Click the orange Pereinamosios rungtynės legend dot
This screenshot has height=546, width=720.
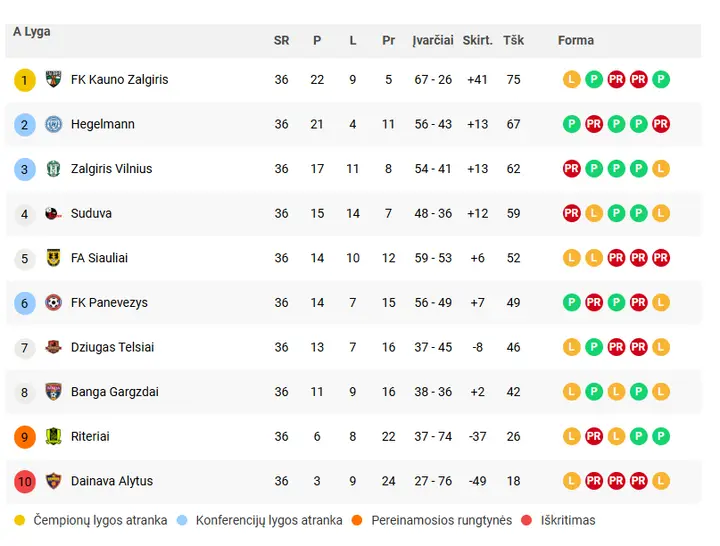(356, 520)
